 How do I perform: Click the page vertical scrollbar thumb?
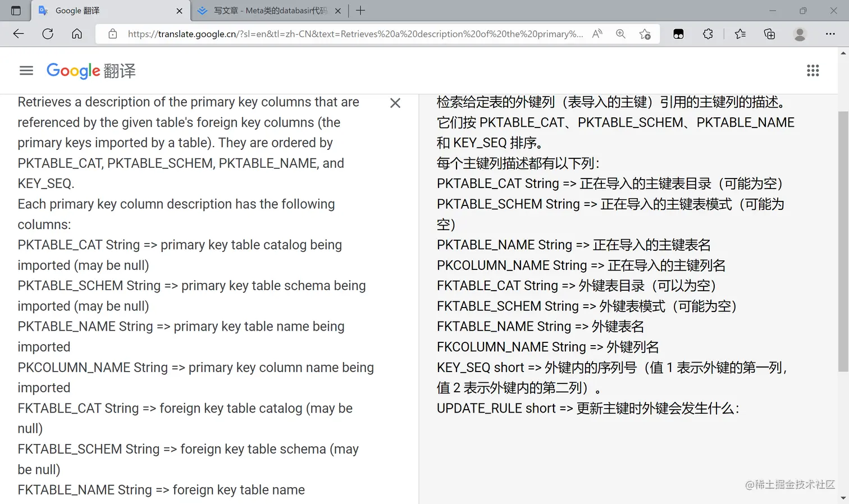point(843,241)
